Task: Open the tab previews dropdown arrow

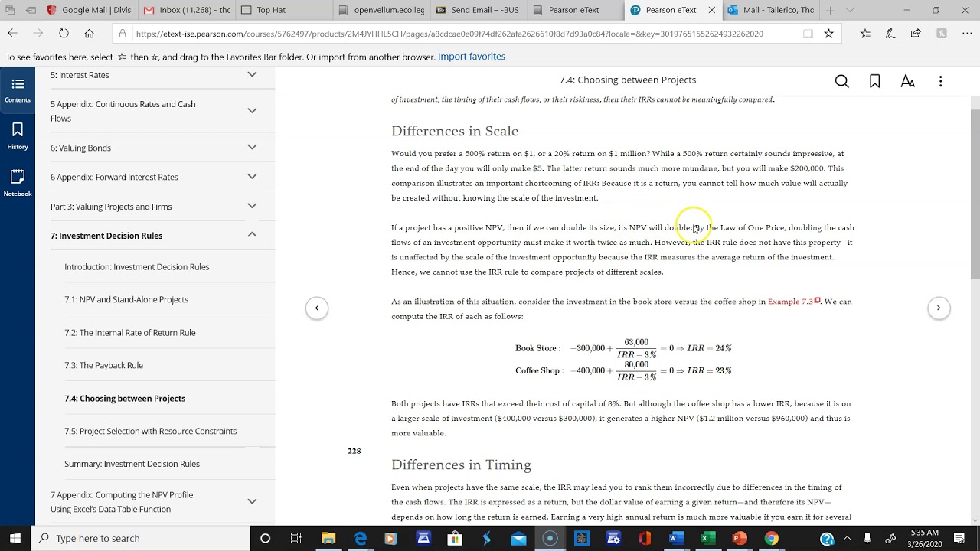Action: (850, 11)
